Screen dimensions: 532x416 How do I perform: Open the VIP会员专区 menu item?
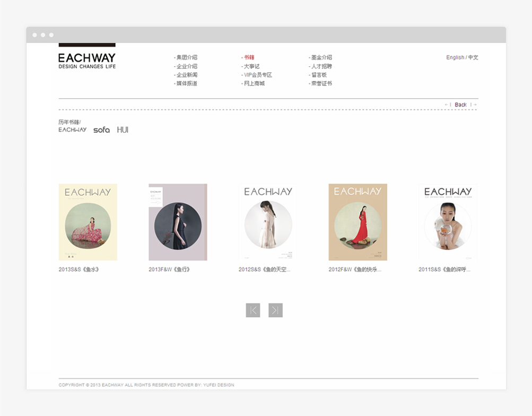(257, 75)
